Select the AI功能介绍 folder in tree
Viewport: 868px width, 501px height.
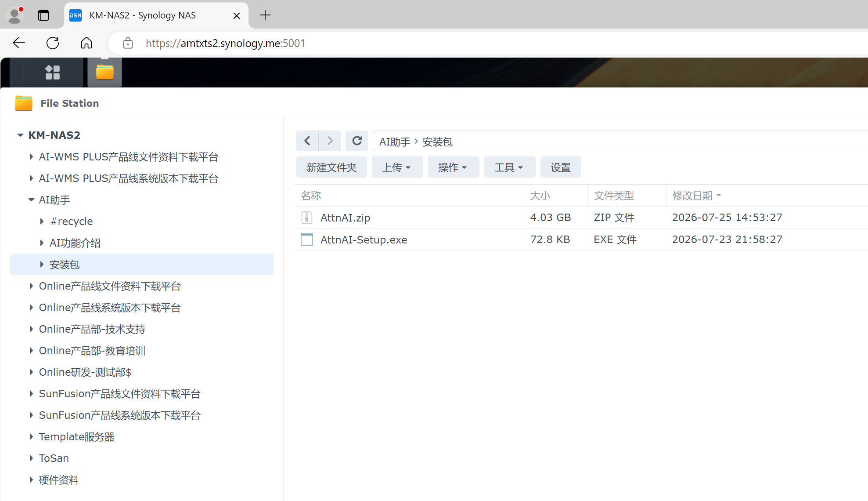click(75, 243)
